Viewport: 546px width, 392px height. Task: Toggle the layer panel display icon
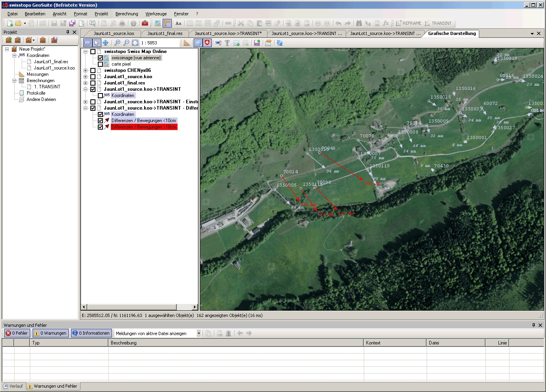[88, 43]
